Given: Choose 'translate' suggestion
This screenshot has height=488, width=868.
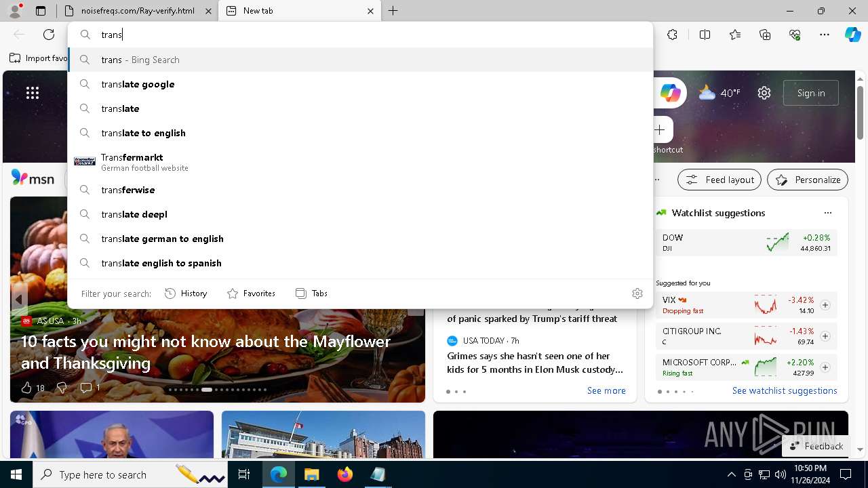Looking at the screenshot, I should pos(360,108).
